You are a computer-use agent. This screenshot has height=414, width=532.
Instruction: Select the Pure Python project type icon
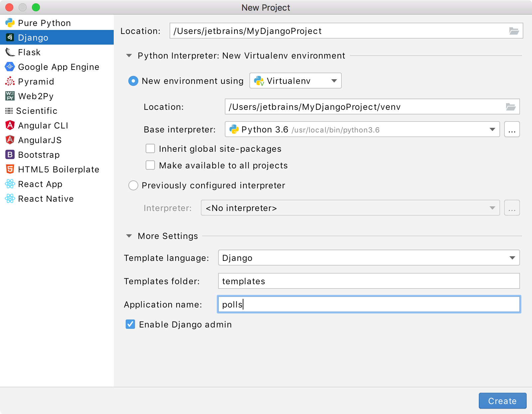tap(10, 23)
